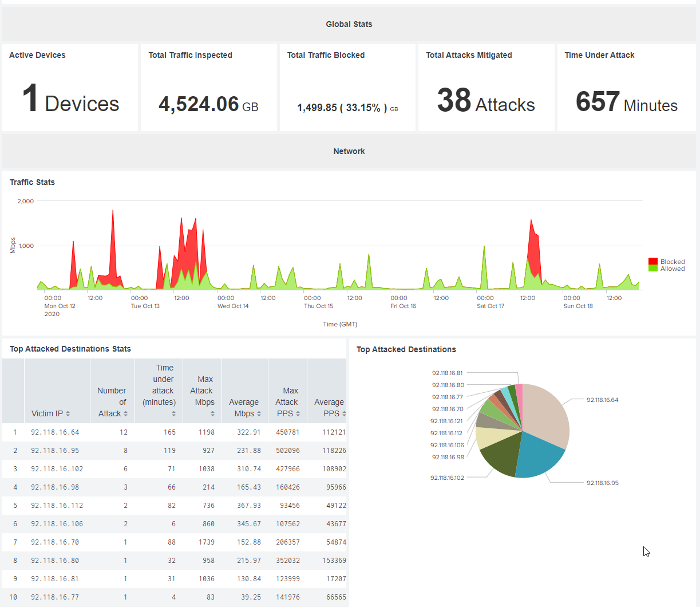Click the red Blocked legend swatch
700x607 pixels.
coord(652,262)
